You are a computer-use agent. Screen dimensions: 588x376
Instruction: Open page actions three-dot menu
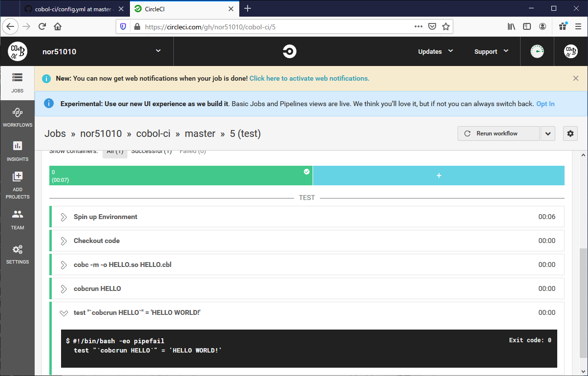click(x=418, y=26)
